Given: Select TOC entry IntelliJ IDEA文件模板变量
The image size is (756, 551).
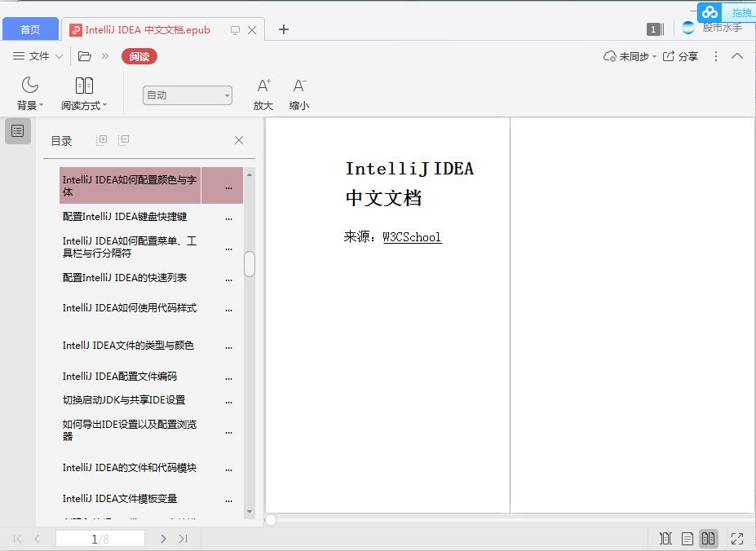Looking at the screenshot, I should pos(120,499).
